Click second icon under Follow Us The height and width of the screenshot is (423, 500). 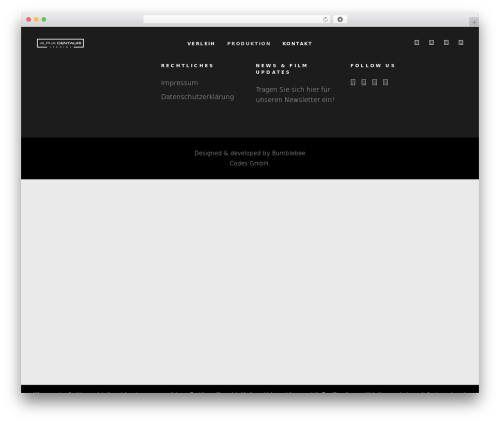[x=364, y=82]
